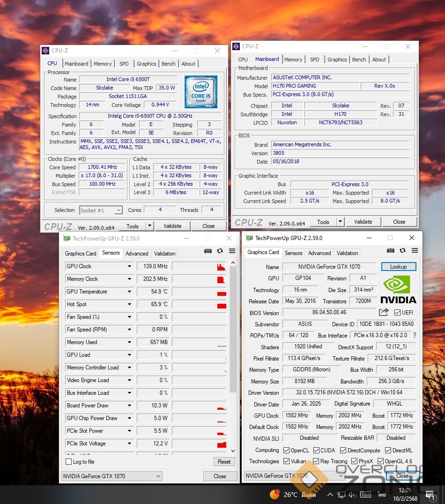Viewport: 445px width, 504px height.
Task: Toggle the DirectML checkbox
Action: click(388, 451)
